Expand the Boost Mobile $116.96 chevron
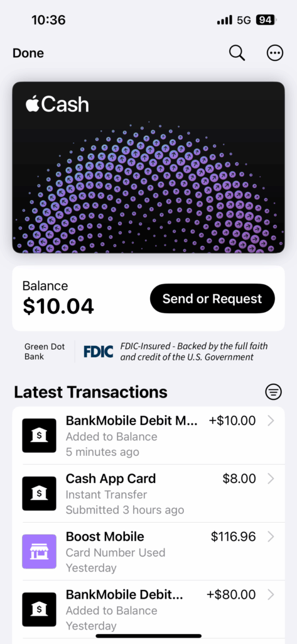The image size is (297, 644). pos(271,537)
